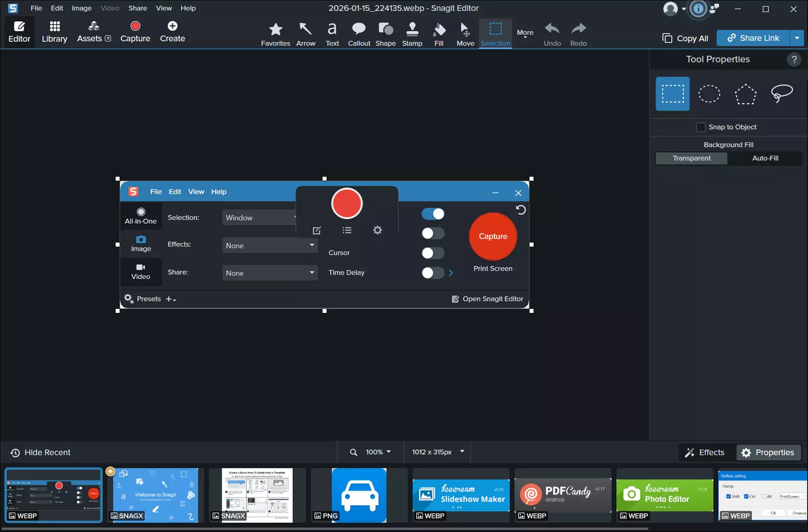The height and width of the screenshot is (532, 808).
Task: Open Share Link dropdown arrow
Action: (x=797, y=38)
